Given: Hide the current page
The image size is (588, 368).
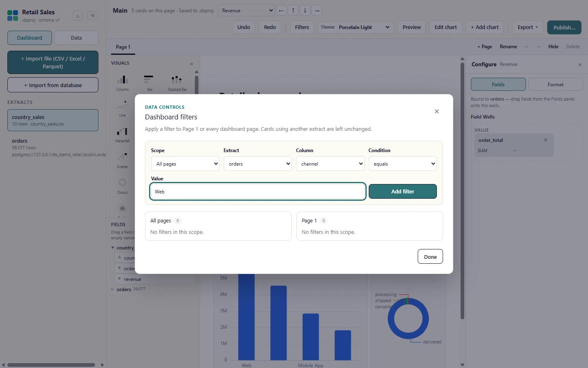Looking at the screenshot, I should tap(553, 47).
